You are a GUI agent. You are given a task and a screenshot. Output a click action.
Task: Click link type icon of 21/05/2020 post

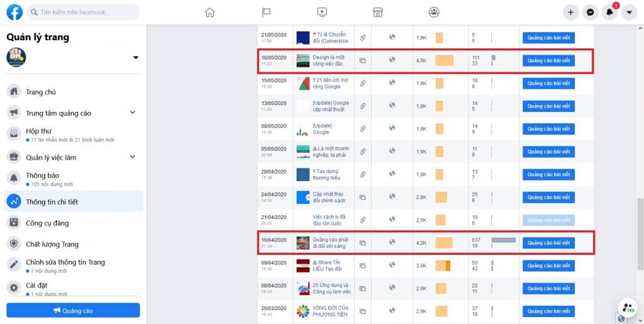tap(363, 38)
